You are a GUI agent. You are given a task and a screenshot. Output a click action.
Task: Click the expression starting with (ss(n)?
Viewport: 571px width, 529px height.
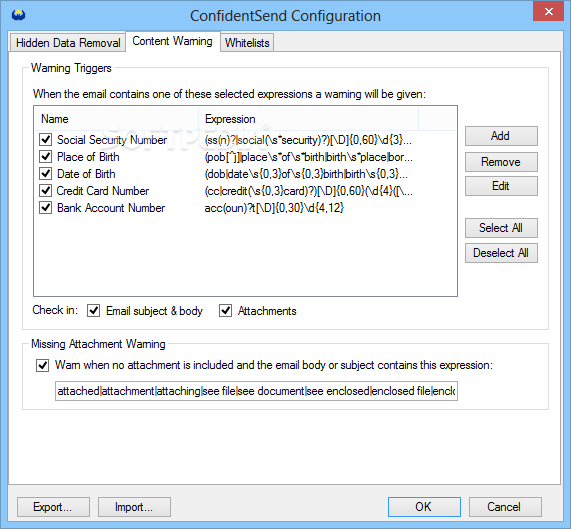[x=308, y=140]
